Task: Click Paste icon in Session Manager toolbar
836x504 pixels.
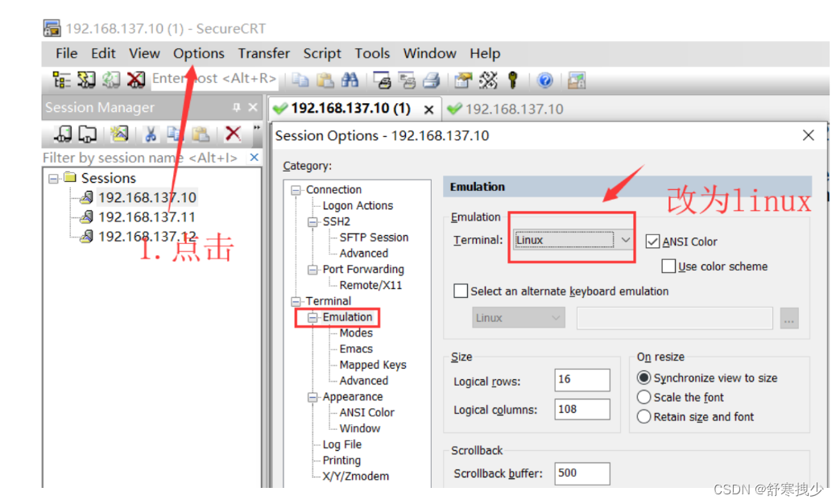Action: 201,134
